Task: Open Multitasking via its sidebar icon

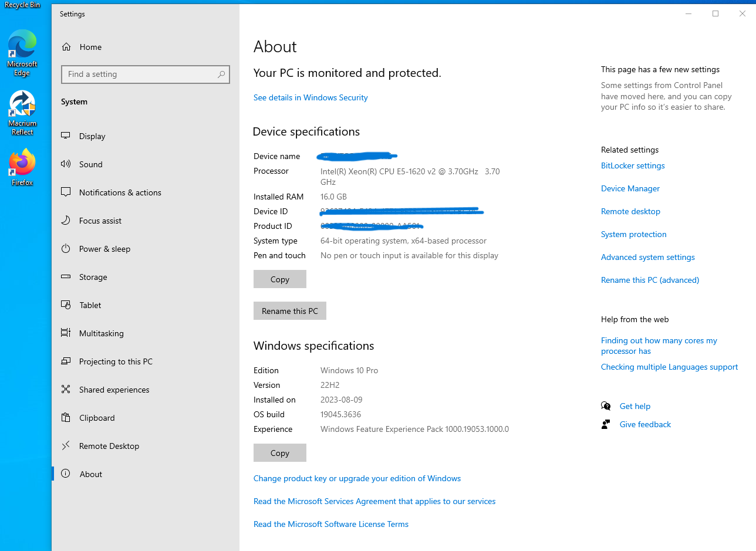Action: click(x=66, y=333)
